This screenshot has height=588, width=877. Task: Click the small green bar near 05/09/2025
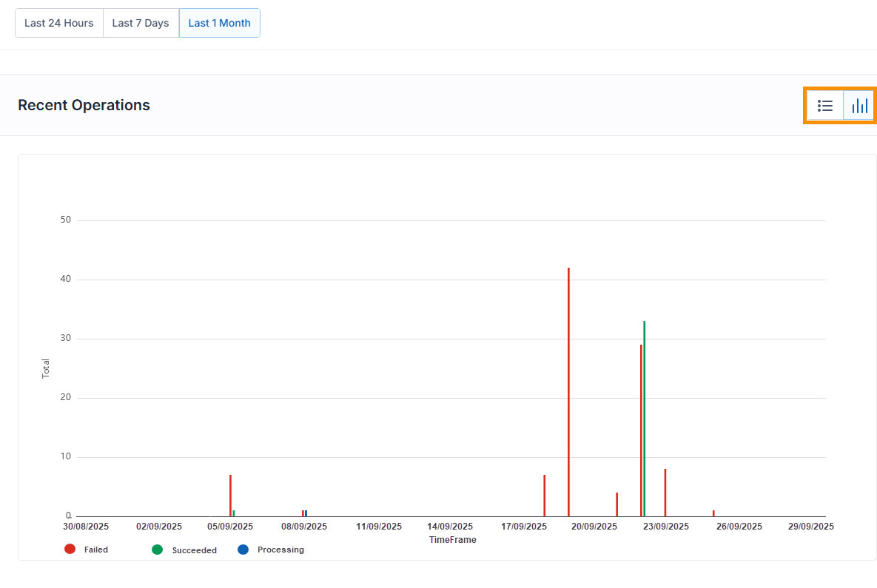[x=234, y=513]
